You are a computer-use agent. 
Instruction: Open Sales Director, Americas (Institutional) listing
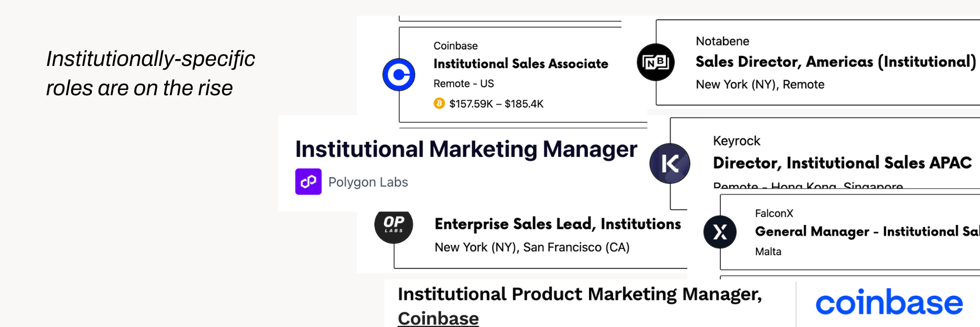pos(835,62)
